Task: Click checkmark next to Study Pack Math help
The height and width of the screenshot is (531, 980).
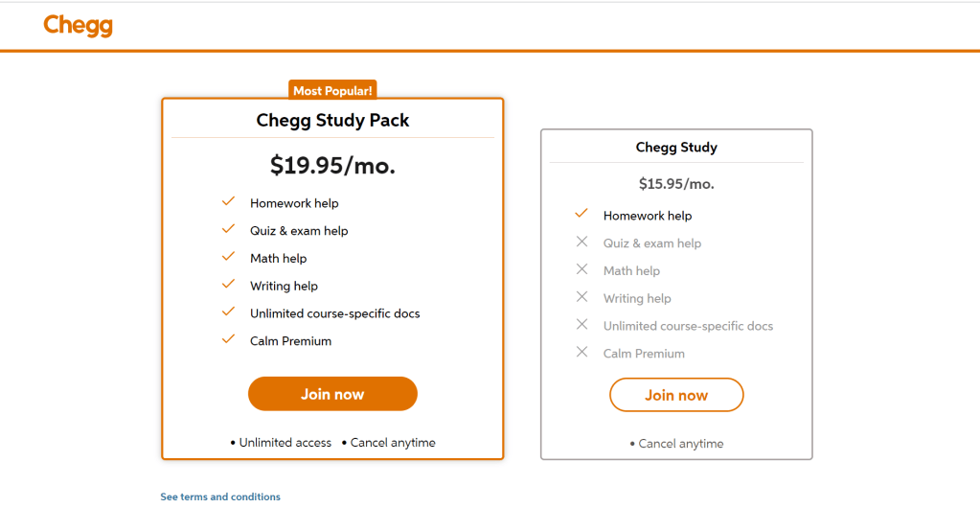Action: click(228, 257)
